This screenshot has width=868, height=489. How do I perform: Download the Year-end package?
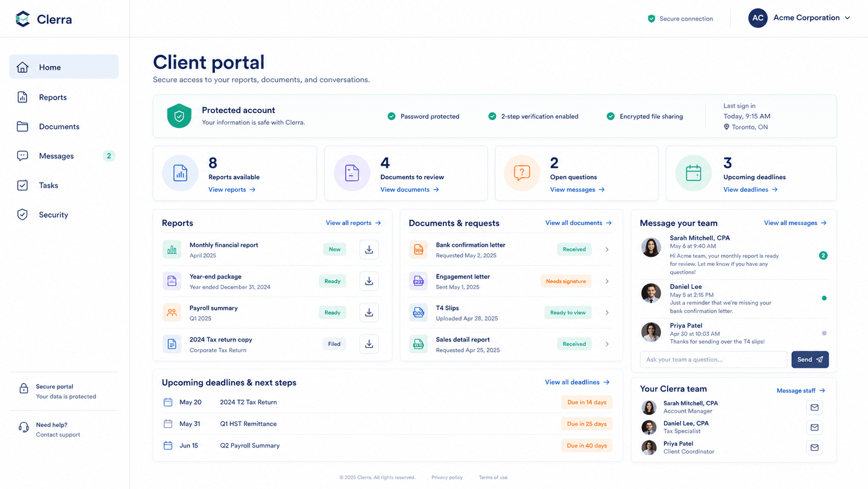click(369, 281)
